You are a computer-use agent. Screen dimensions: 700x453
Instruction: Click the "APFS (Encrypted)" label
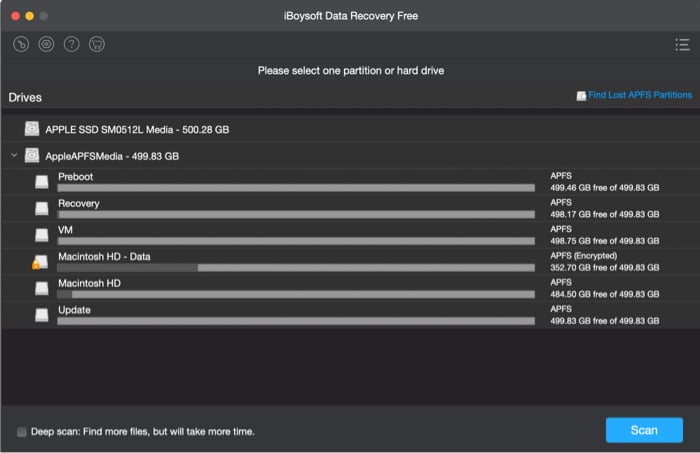click(x=583, y=256)
